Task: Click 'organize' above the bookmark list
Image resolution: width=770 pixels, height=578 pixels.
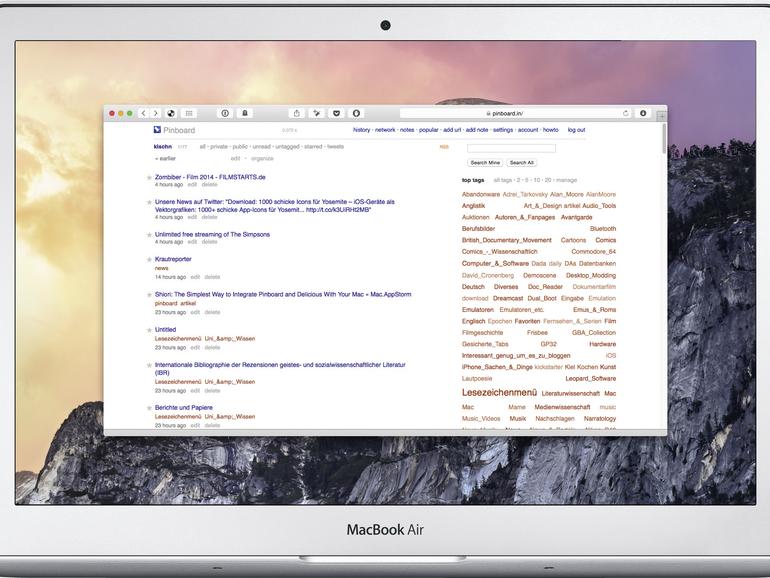Action: tap(262, 158)
